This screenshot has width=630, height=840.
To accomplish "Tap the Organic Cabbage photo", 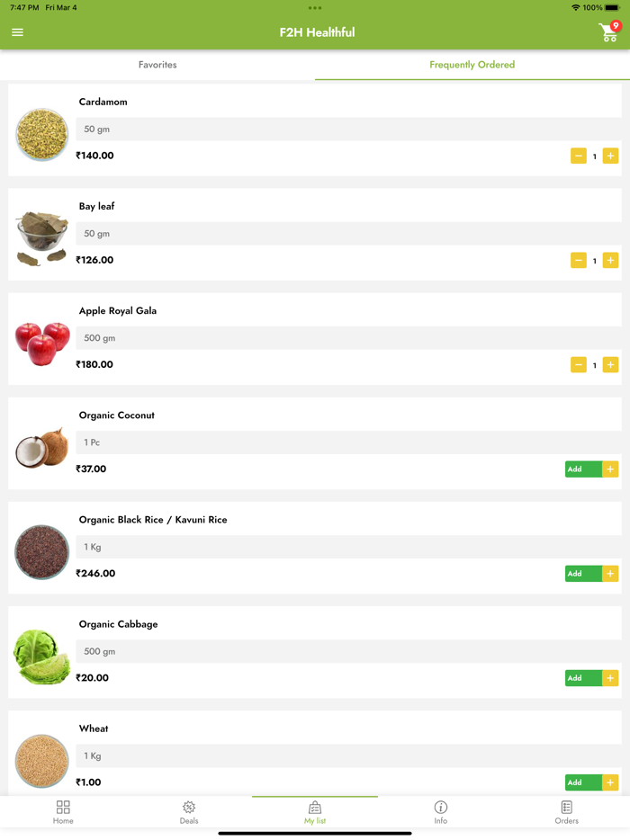I will [41, 657].
